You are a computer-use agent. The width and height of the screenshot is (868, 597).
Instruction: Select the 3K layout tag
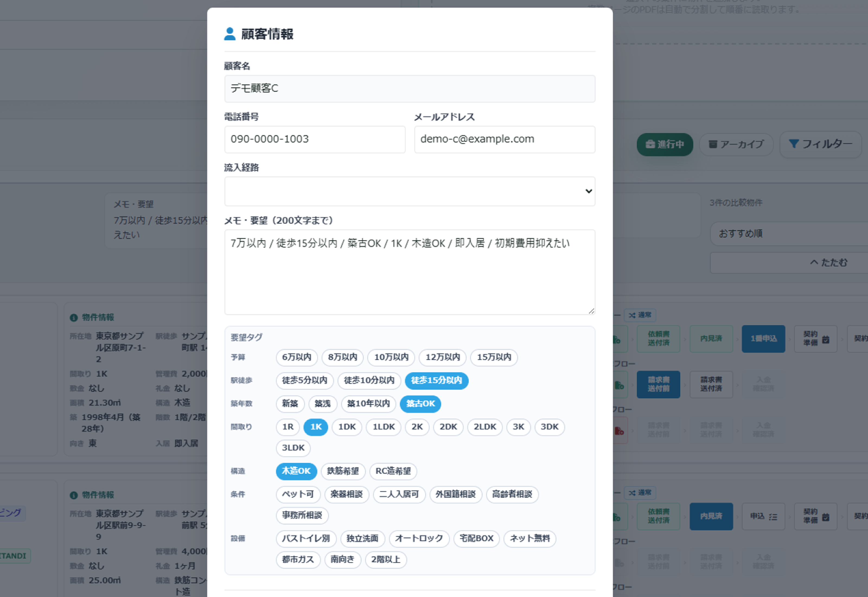coord(518,427)
